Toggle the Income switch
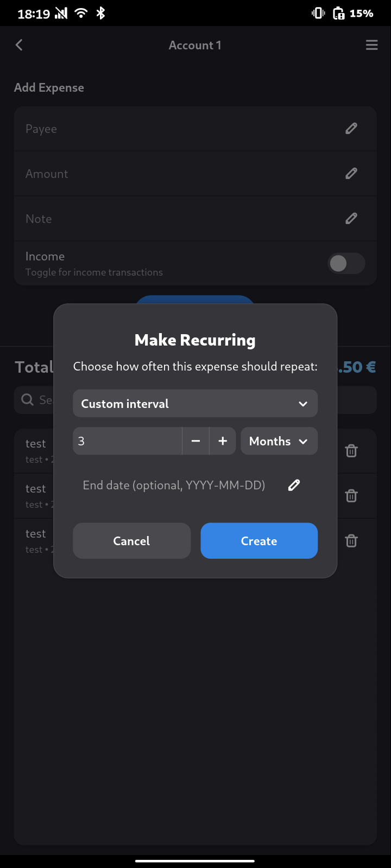The height and width of the screenshot is (868, 391). 346,264
